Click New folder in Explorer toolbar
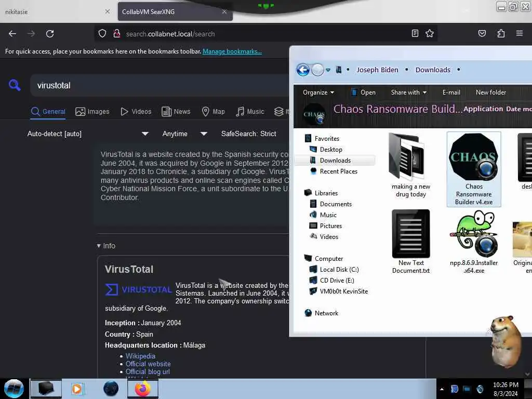 (490, 92)
